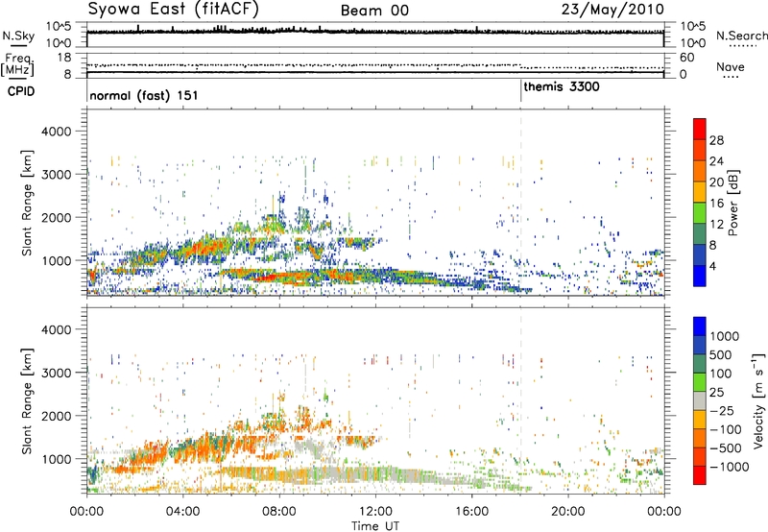Click the '-100' Velocity color bar value
This screenshot has height=532, width=768.
(x=726, y=429)
